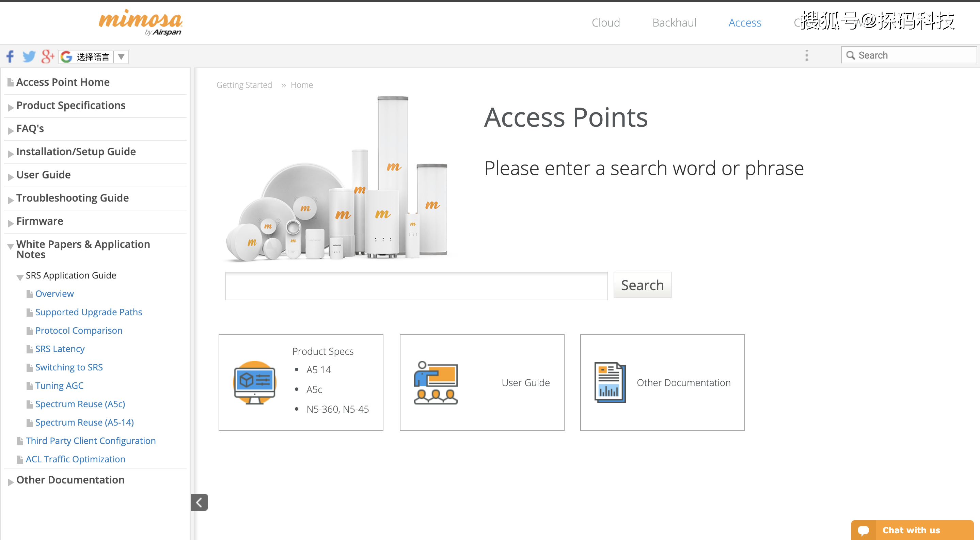Click the chat bubble icon
Screen dimensions: 980x540
tap(863, 530)
